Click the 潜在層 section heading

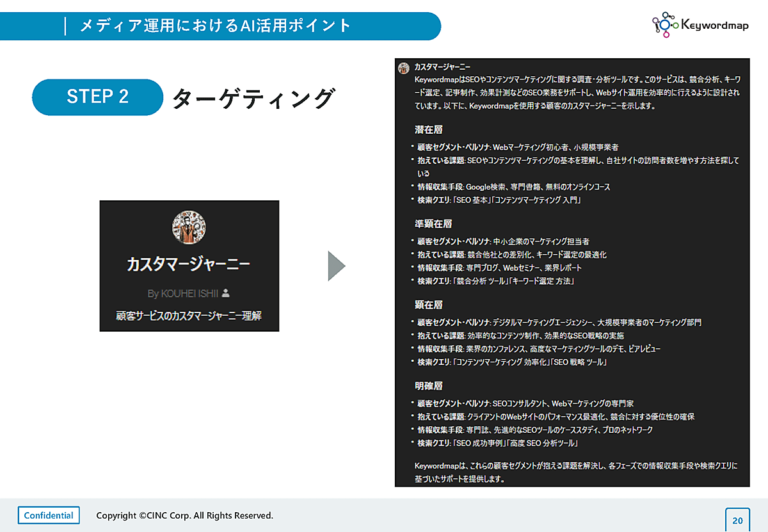(x=428, y=130)
